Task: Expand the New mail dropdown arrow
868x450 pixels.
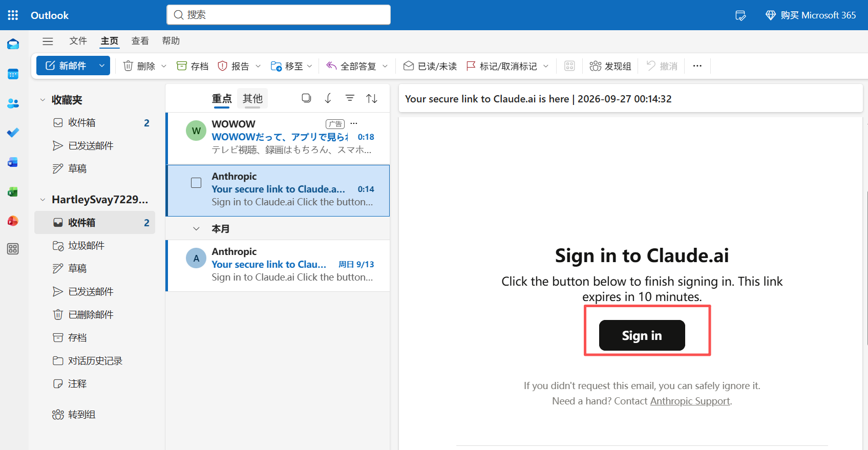Action: click(x=102, y=66)
